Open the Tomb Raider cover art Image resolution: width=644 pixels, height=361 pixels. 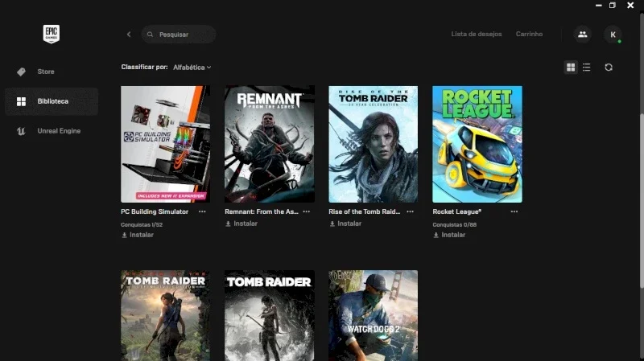270,315
